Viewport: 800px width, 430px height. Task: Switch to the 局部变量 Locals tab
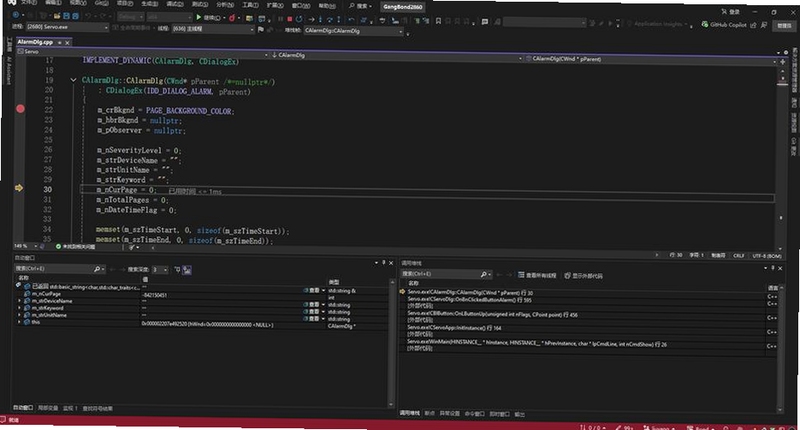[x=48, y=408]
